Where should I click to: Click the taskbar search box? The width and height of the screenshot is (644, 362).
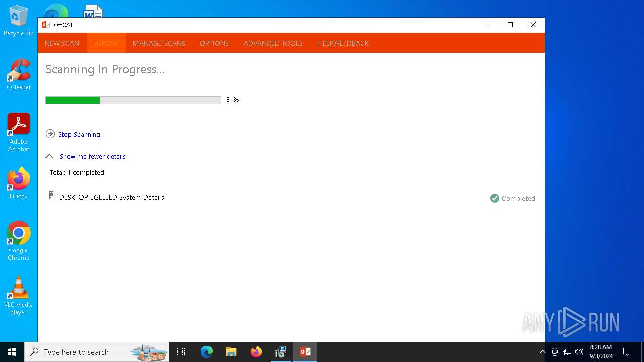pyautogui.click(x=97, y=352)
